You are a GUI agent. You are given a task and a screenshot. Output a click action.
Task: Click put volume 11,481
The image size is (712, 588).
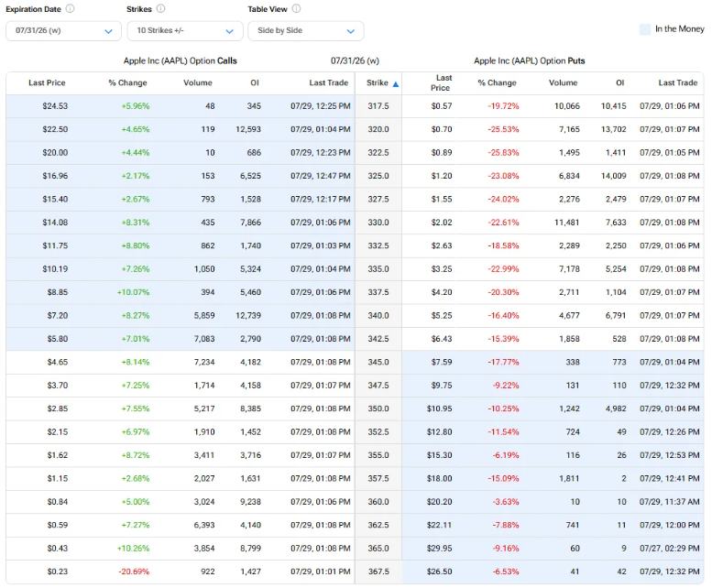[566, 223]
